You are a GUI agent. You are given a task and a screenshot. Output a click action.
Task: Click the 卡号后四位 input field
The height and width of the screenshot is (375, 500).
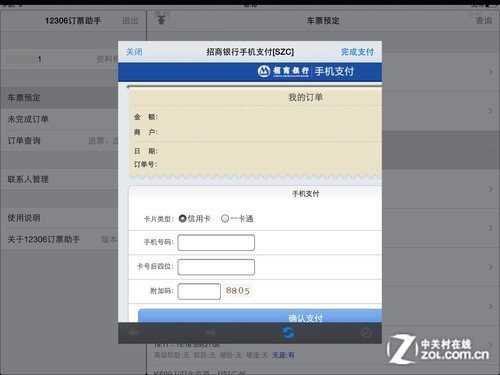tap(216, 267)
